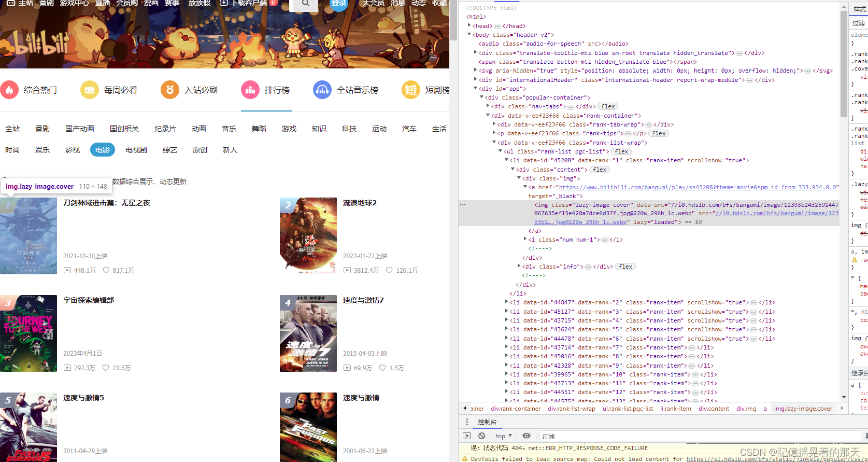This screenshot has width=868, height=462.
Task: Select the 游戏 category tab
Action: (289, 129)
